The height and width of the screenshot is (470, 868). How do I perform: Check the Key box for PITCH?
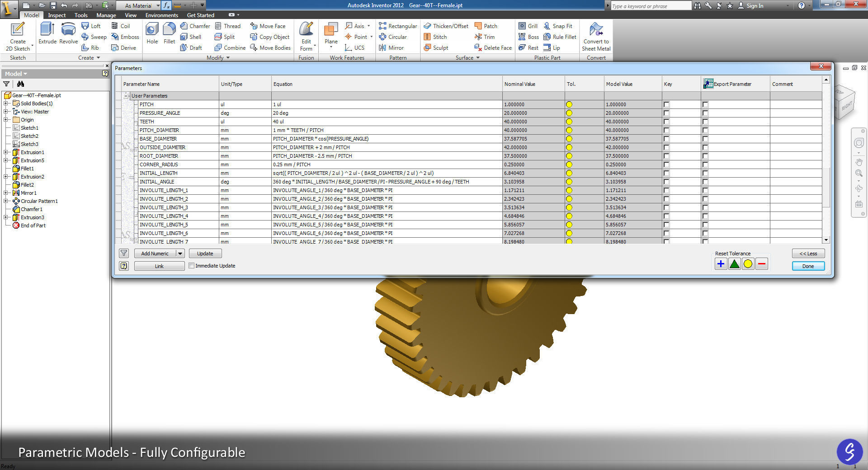point(666,104)
